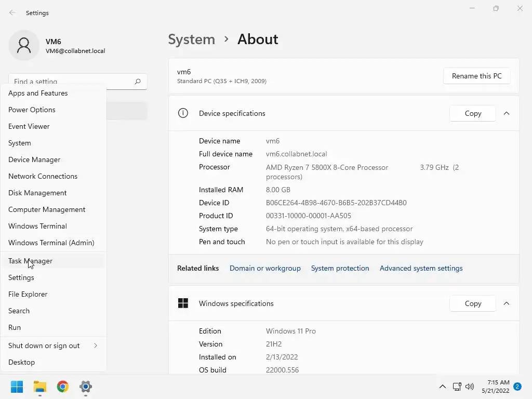Open Apps and Features from context menu
Image resolution: width=532 pixels, height=399 pixels.
(54, 93)
